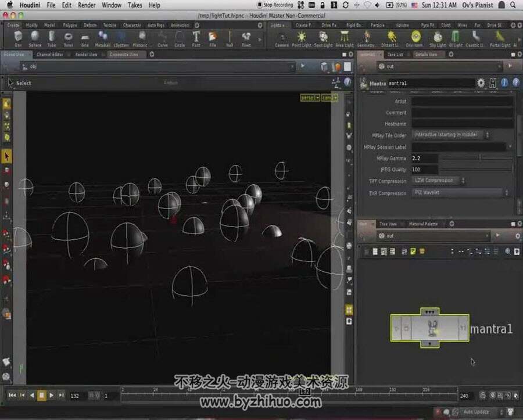This screenshot has height=420, width=523.
Task: Toggle the sticky note button in network editor
Action: [x=413, y=252]
